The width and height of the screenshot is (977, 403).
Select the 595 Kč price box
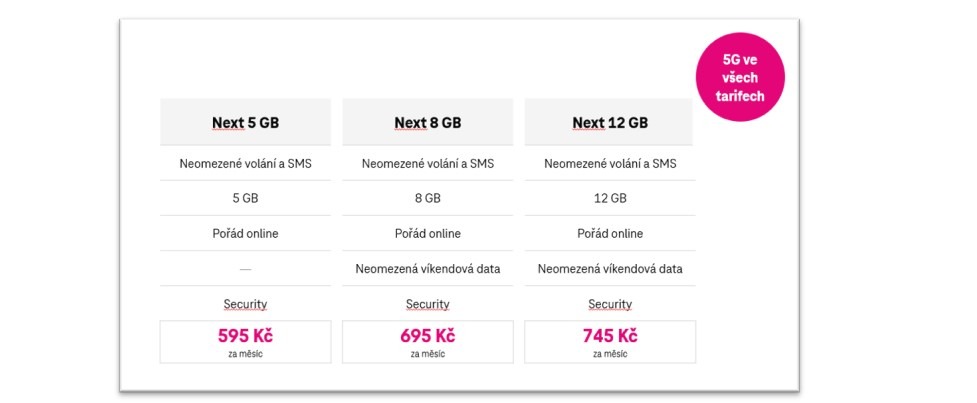click(245, 341)
